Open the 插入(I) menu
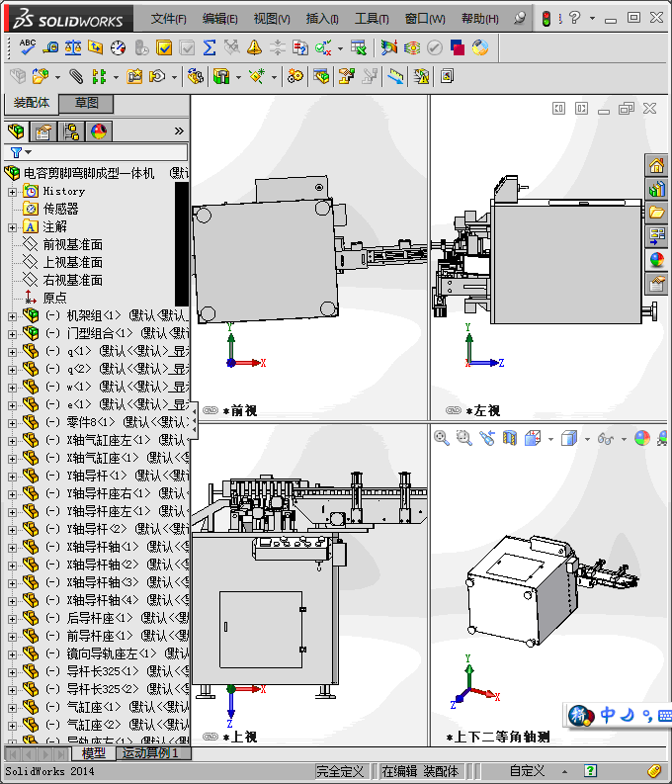This screenshot has height=784, width=672. click(322, 19)
